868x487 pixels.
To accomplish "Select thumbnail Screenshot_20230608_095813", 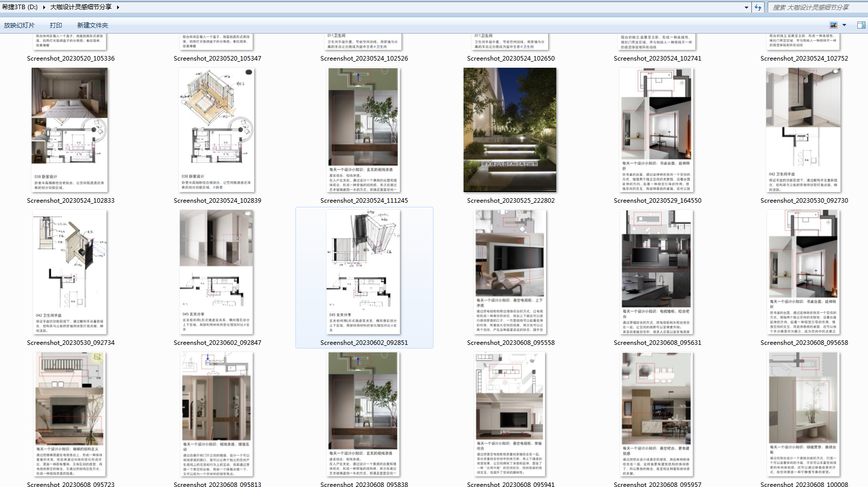I will click(216, 415).
